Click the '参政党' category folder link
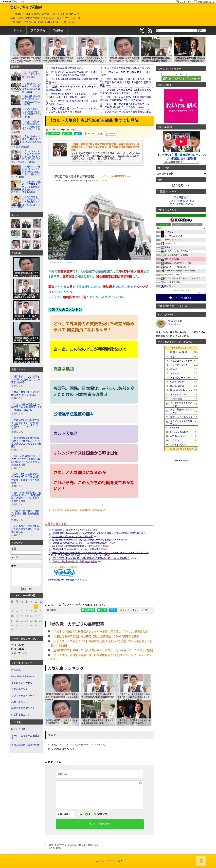Image resolution: width=216 pixels, height=868 pixels. point(73,130)
